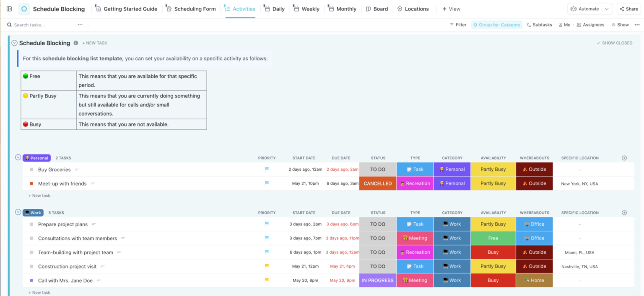Toggle the sidebar panel icon top-left

9,8
